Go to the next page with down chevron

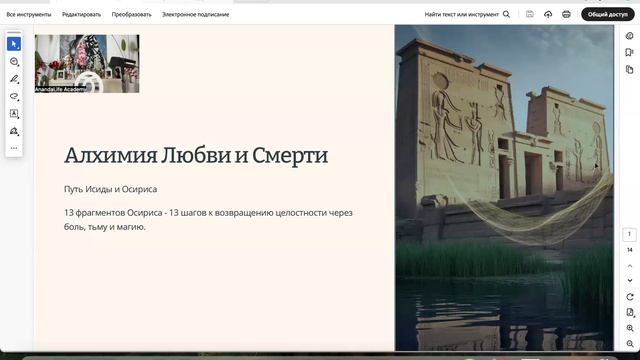click(630, 280)
